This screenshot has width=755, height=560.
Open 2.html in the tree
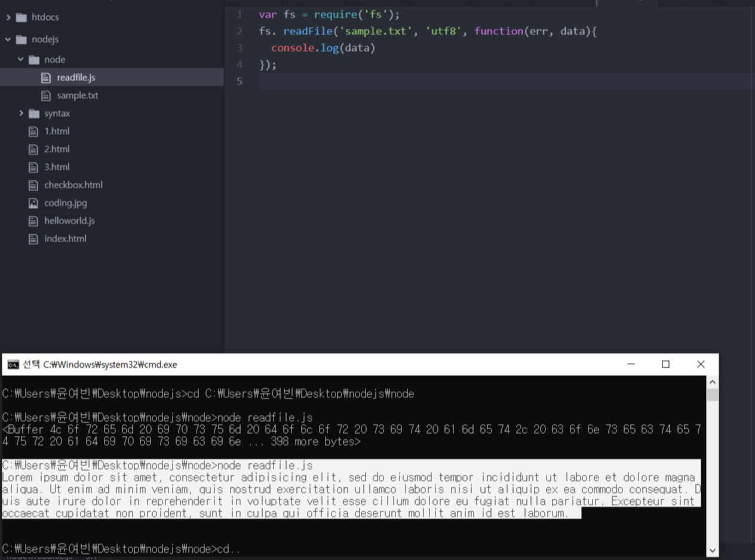click(57, 149)
